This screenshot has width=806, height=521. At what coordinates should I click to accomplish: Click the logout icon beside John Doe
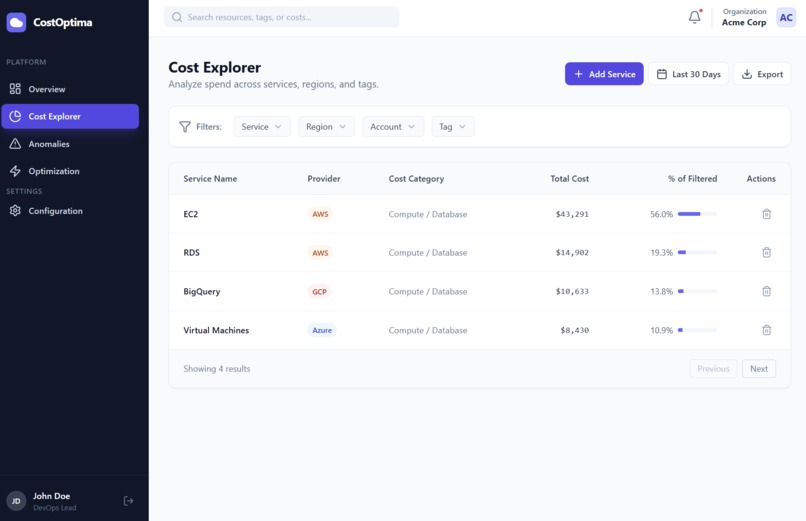(x=129, y=501)
